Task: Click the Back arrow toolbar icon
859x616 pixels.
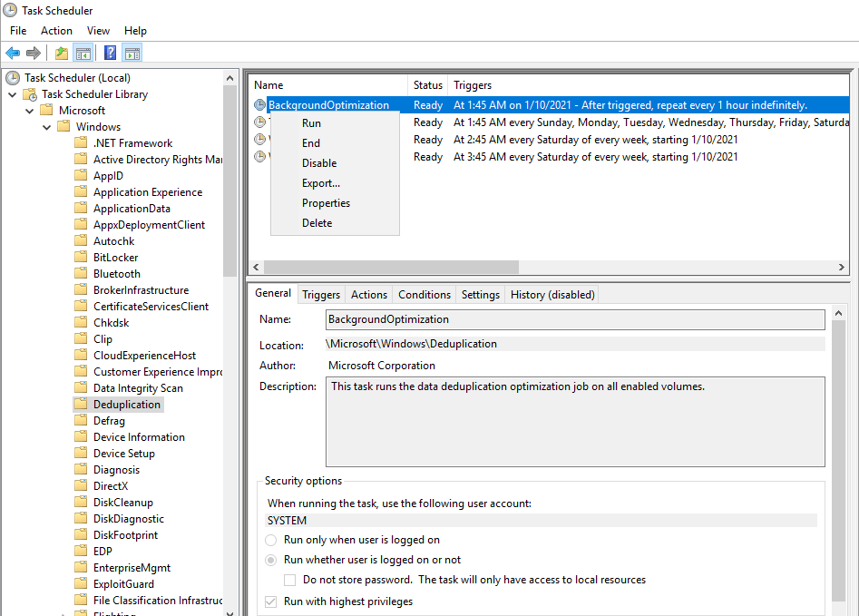Action: pos(13,54)
